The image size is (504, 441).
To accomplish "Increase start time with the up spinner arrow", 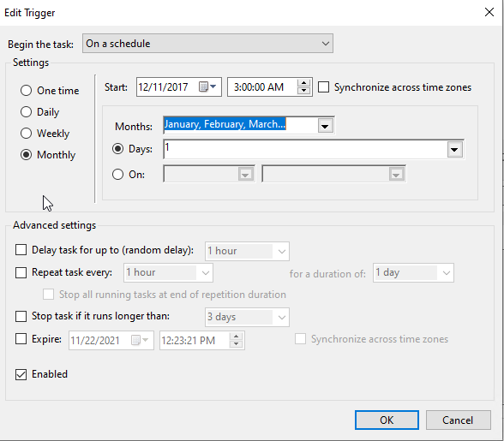I will tap(303, 83).
